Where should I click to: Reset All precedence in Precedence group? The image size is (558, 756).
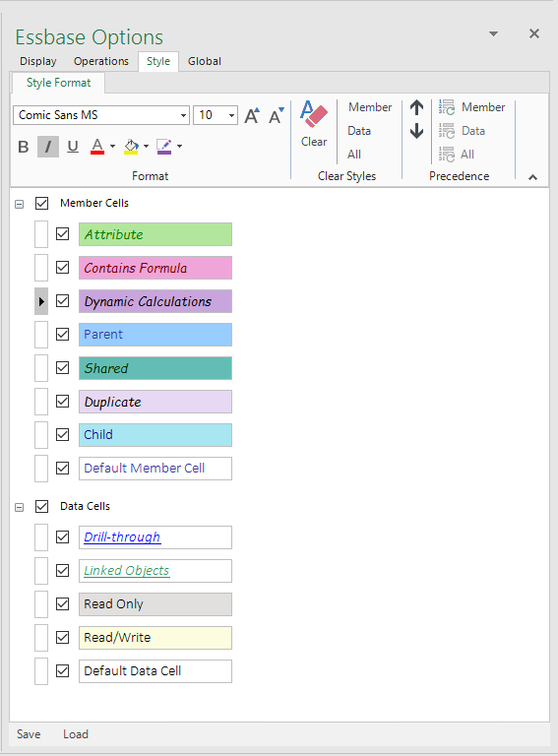457,155
